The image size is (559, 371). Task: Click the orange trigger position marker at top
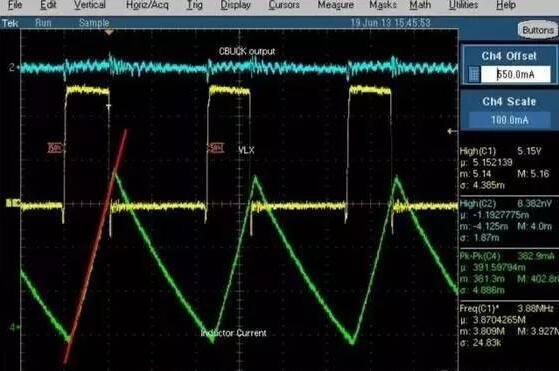click(109, 32)
